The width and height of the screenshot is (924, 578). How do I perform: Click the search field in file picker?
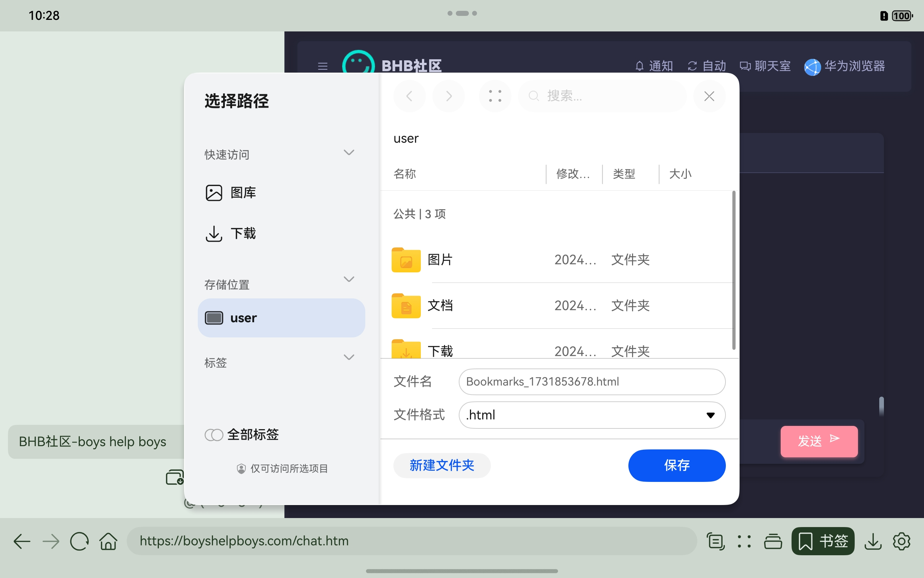click(x=602, y=96)
